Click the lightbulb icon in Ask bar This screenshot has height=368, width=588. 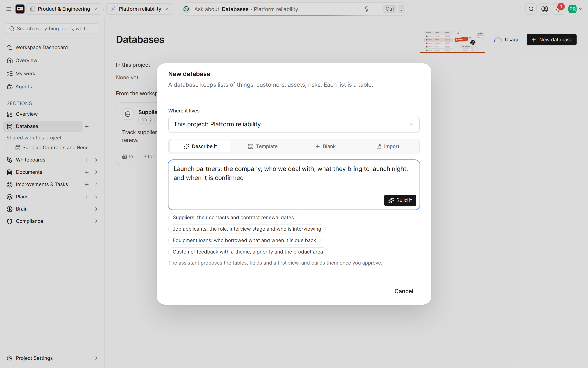tap(367, 9)
